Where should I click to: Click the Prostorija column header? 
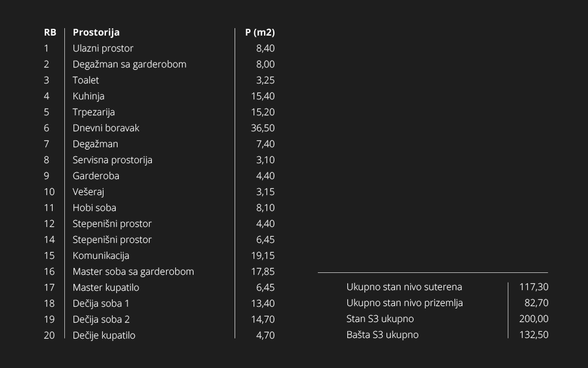[96, 33]
